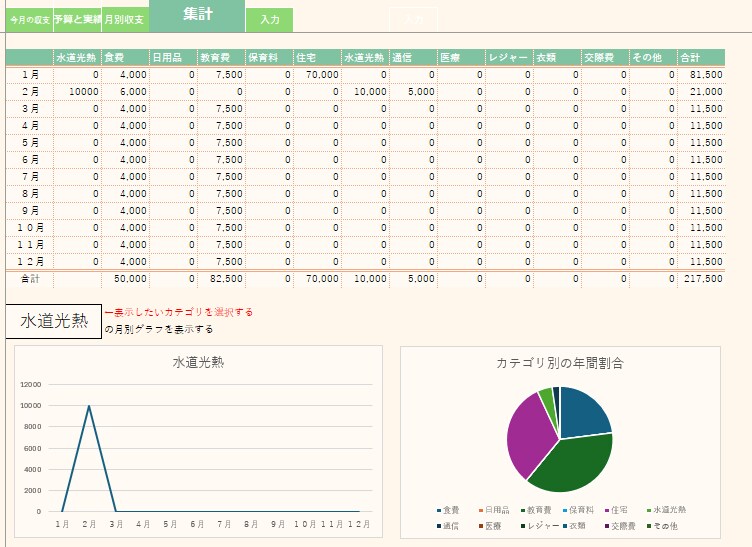
Task: Click the 水道光熱 legend entry in pie chart
Action: (666, 510)
